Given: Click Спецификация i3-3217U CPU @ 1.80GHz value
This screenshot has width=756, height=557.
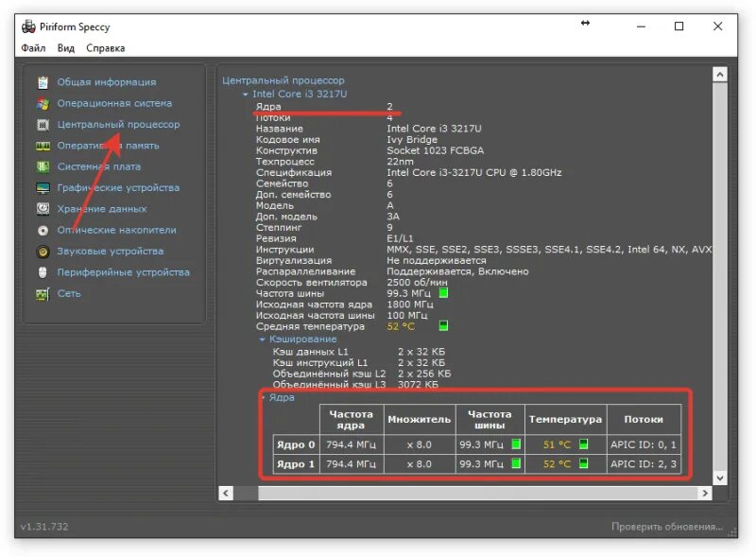Looking at the screenshot, I should pos(474,172).
